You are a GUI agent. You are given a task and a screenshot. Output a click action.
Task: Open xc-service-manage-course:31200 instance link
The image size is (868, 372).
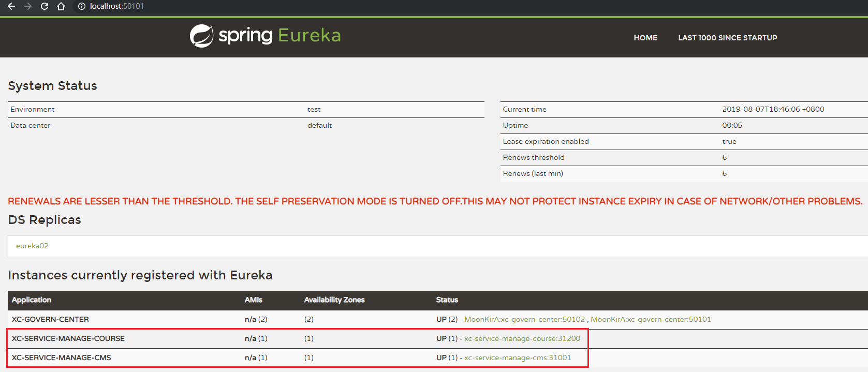coord(522,338)
